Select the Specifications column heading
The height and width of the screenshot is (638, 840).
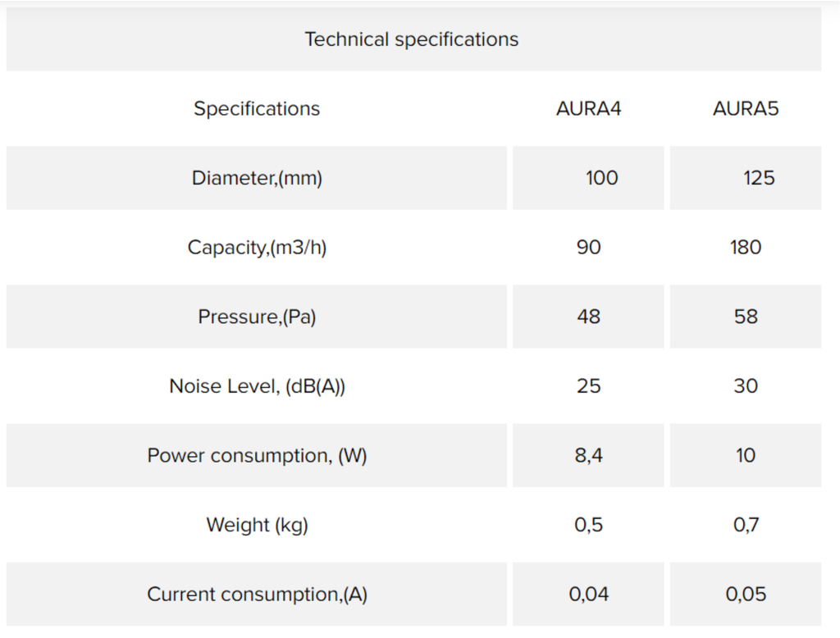pos(257,109)
